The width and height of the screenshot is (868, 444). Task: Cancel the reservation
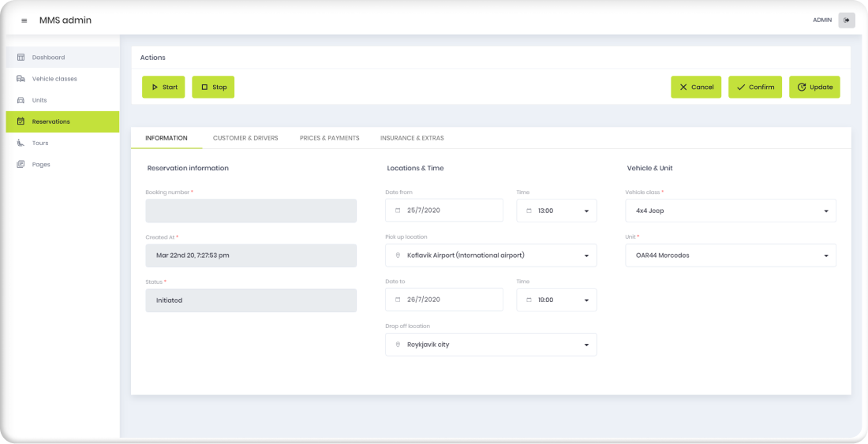(x=695, y=87)
